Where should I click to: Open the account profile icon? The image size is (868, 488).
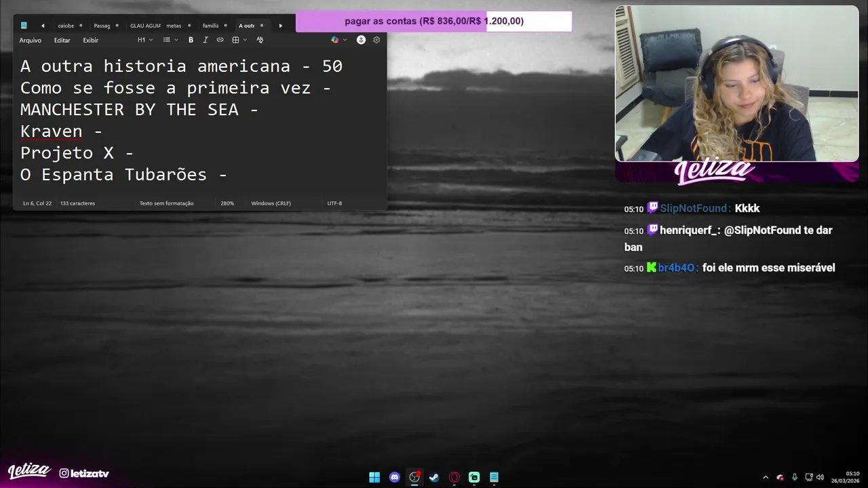tap(361, 40)
